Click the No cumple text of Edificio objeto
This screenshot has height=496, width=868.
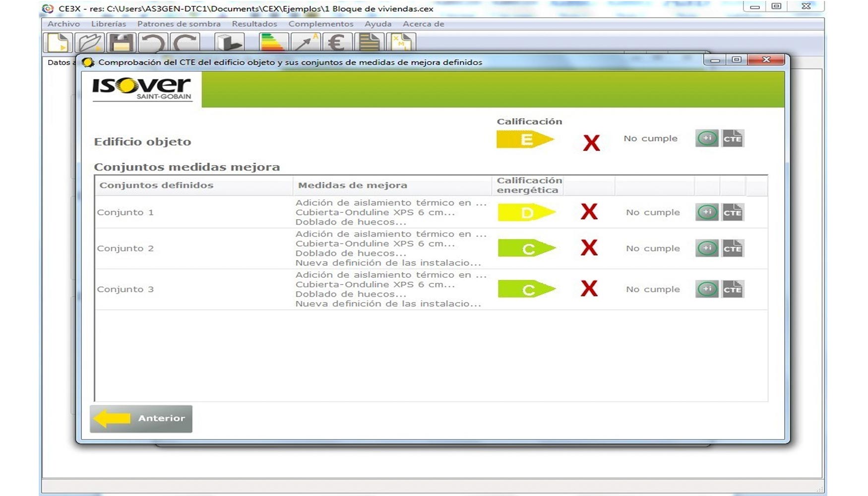pyautogui.click(x=650, y=138)
